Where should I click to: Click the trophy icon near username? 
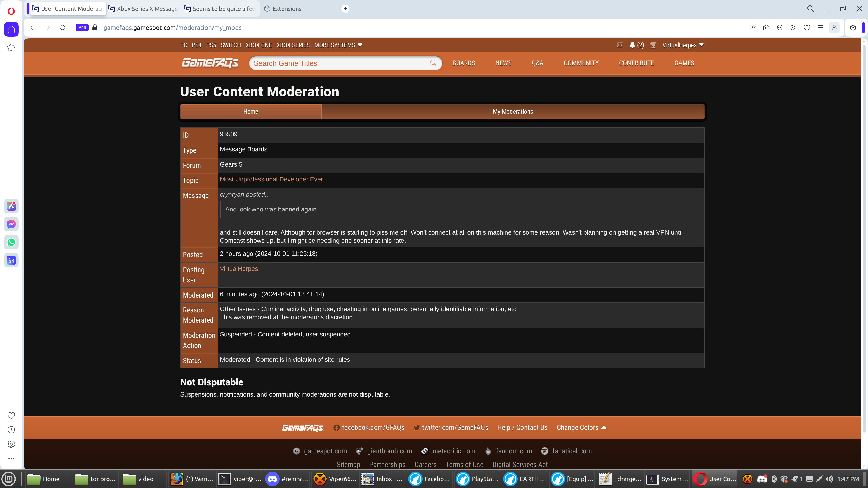click(653, 45)
